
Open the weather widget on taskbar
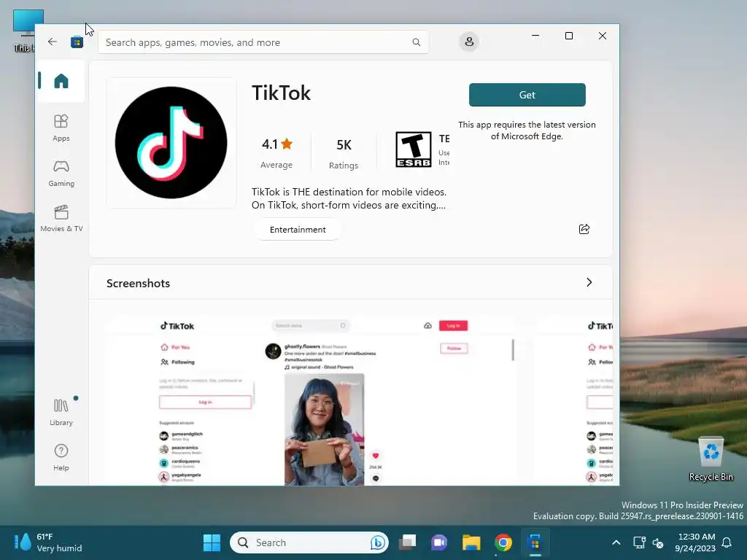(x=47, y=542)
